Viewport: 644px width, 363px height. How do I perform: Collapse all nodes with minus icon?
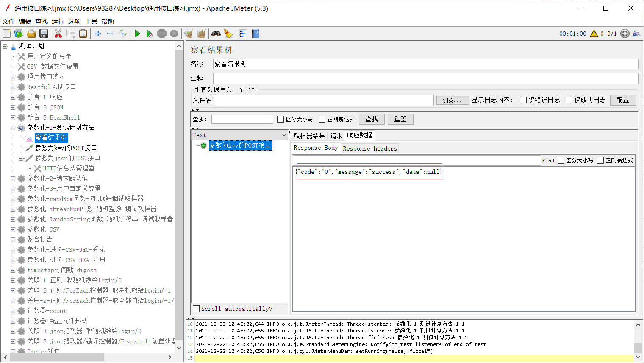tap(110, 34)
